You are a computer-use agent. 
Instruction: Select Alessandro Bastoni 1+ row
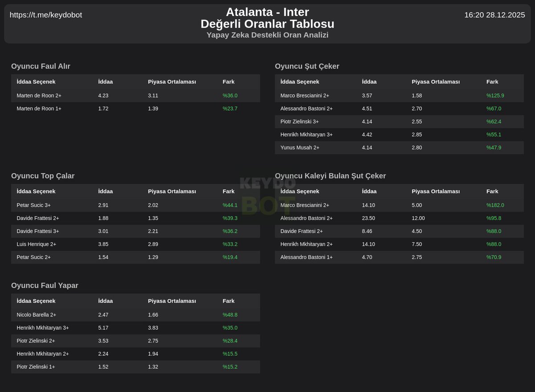399,257
